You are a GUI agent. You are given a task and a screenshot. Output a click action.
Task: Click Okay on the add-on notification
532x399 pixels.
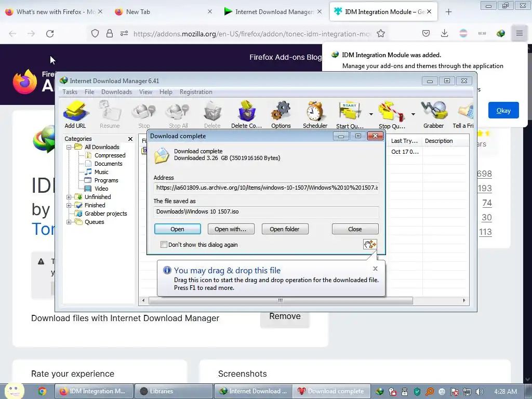point(503,110)
